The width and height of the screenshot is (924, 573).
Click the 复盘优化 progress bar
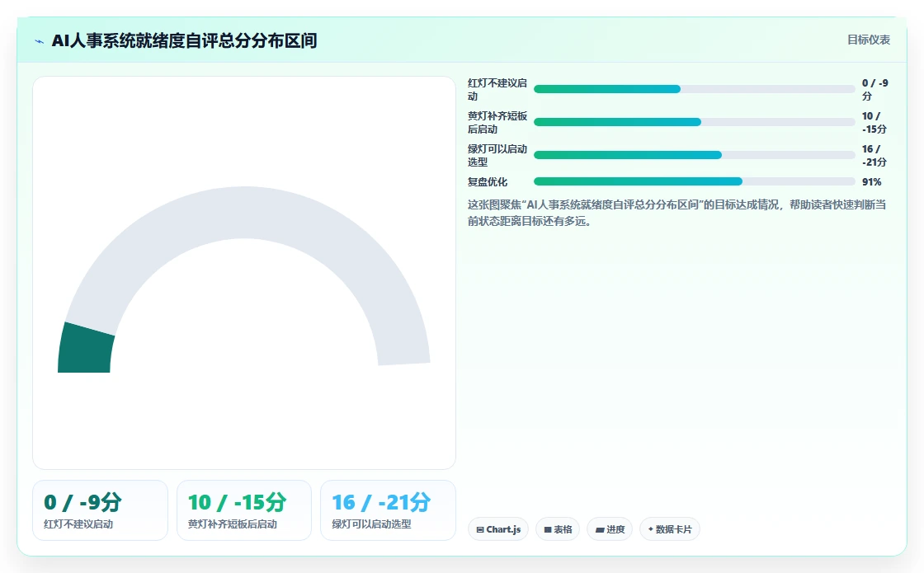[x=694, y=181]
